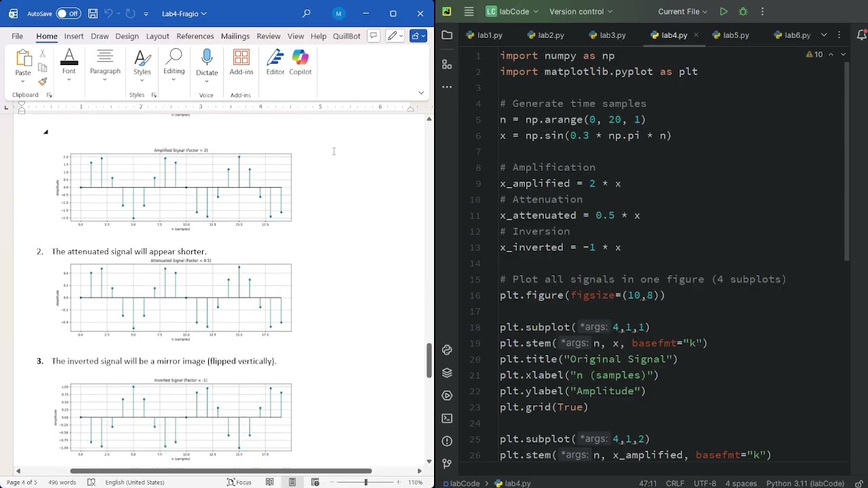Expand the Editing group dropdown
This screenshot has height=488, width=868.
174,80
